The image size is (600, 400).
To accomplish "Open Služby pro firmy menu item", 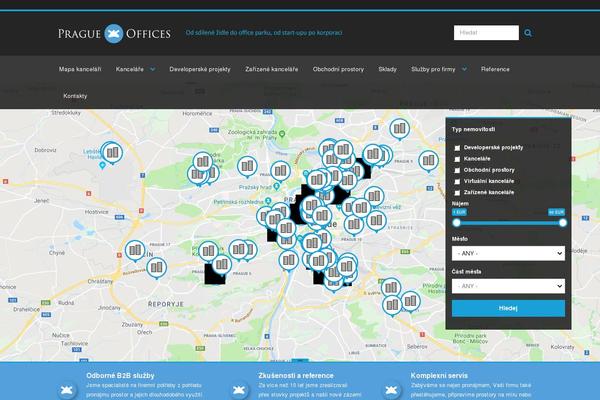I will point(433,69).
